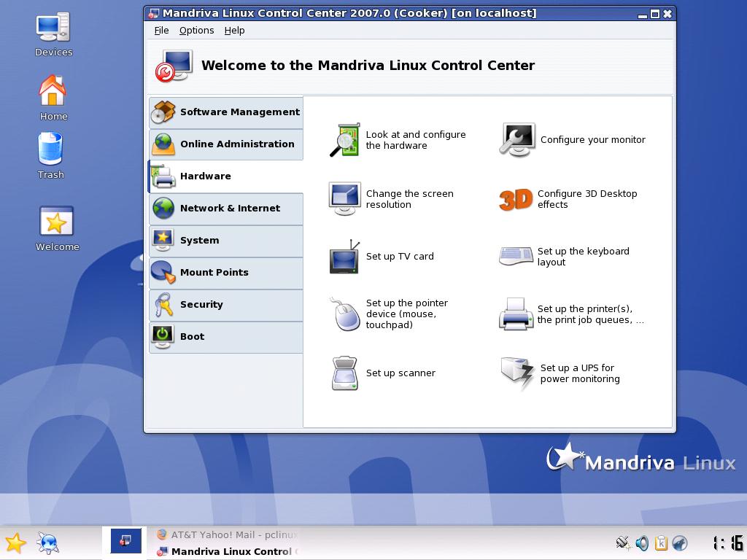Open the Help menu

(234, 31)
